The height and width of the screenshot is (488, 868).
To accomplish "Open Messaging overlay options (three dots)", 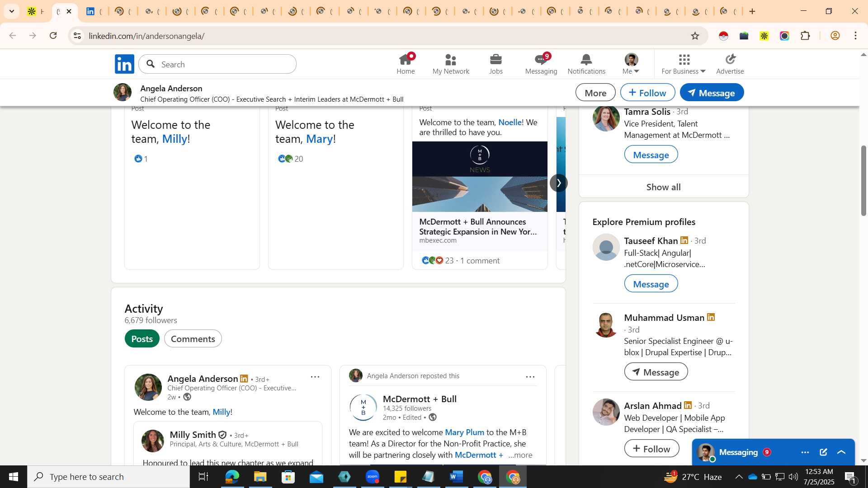I will (805, 452).
